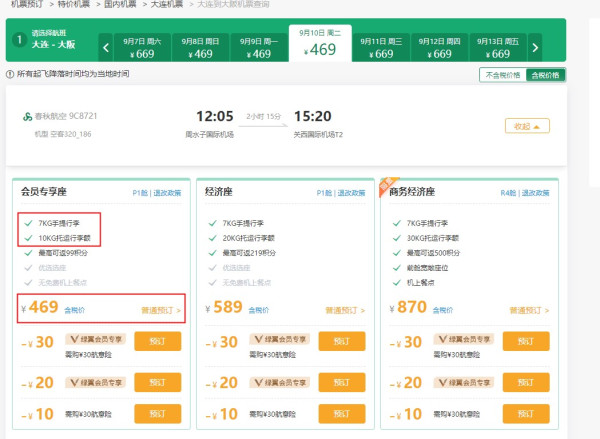Click the Spring Airlines logo beside 9C8721
Viewport: 600px width, 439px height.
click(28, 116)
